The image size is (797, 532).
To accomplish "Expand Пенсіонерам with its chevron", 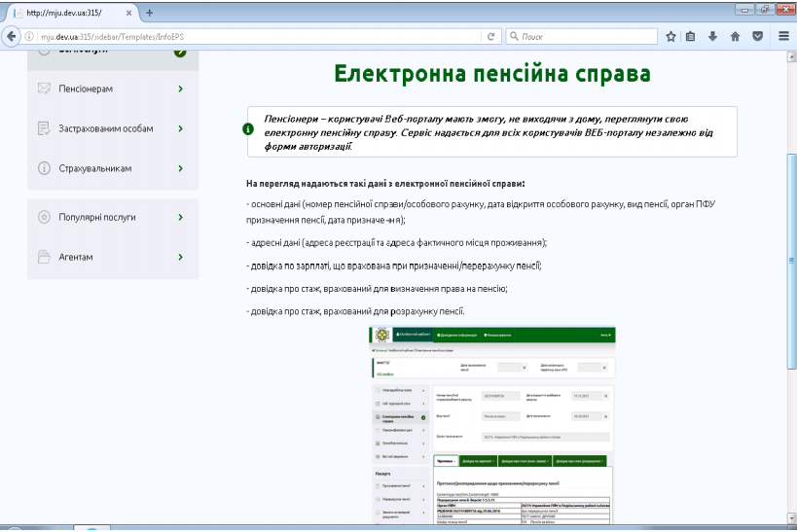I will tap(180, 89).
